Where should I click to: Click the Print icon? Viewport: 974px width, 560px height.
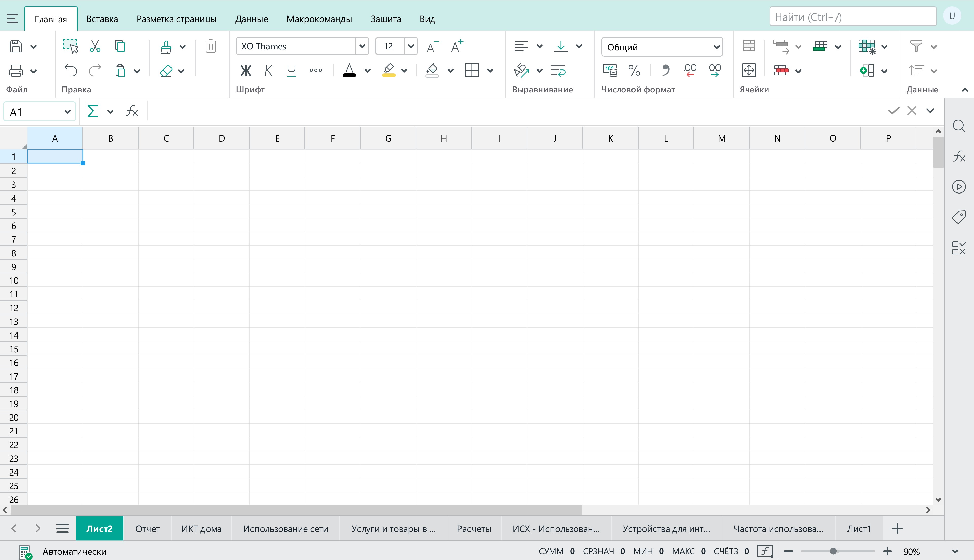pos(16,71)
